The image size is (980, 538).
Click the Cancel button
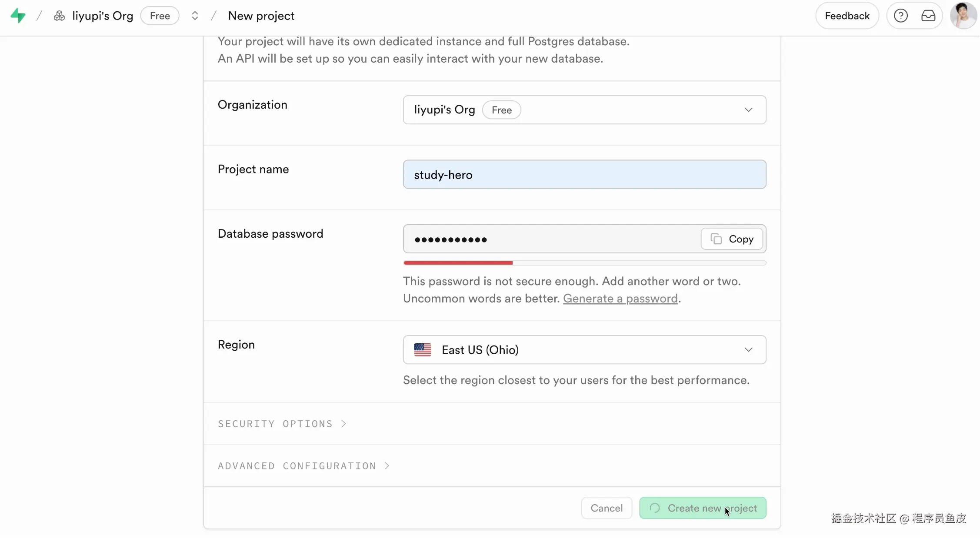[x=606, y=508]
